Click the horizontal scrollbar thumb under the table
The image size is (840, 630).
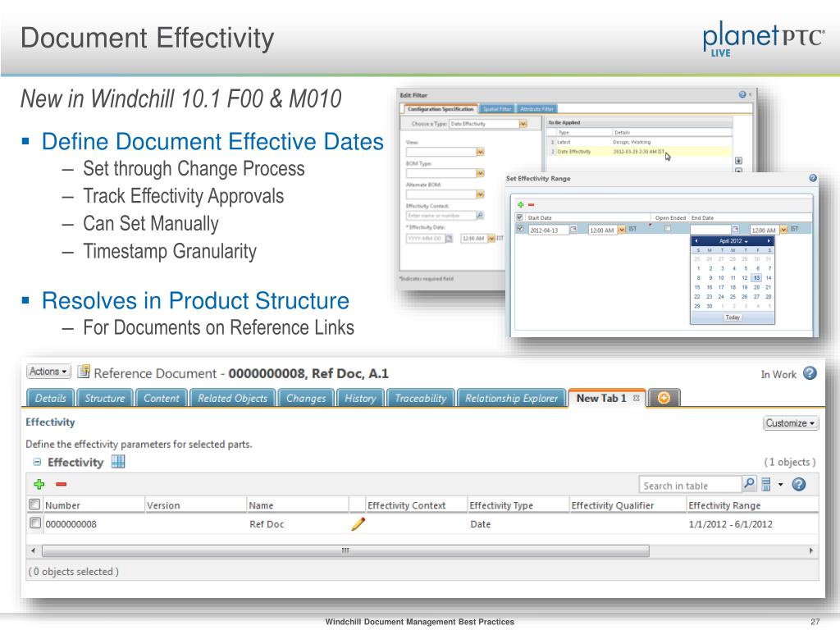coord(345,550)
